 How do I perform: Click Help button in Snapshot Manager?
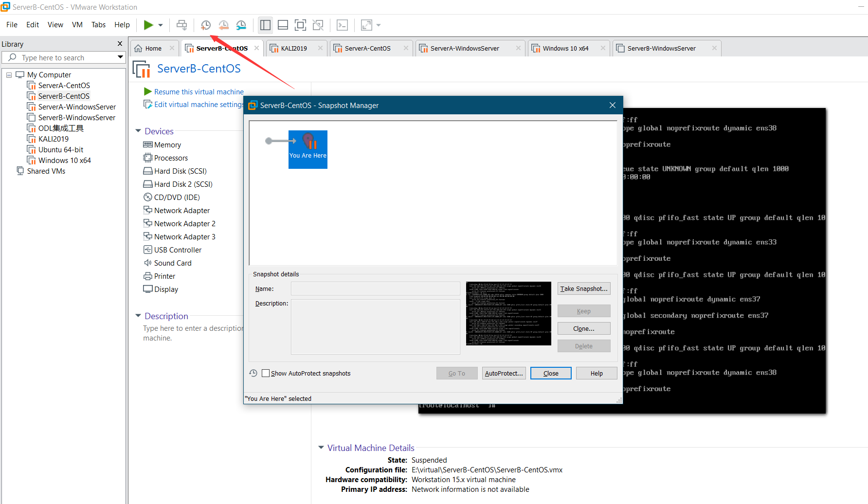point(597,373)
